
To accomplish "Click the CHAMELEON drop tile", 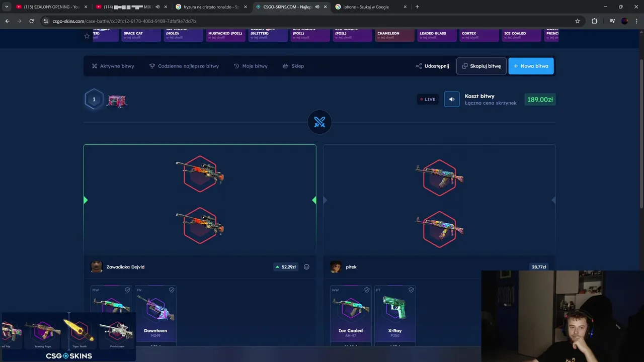I will point(394,35).
